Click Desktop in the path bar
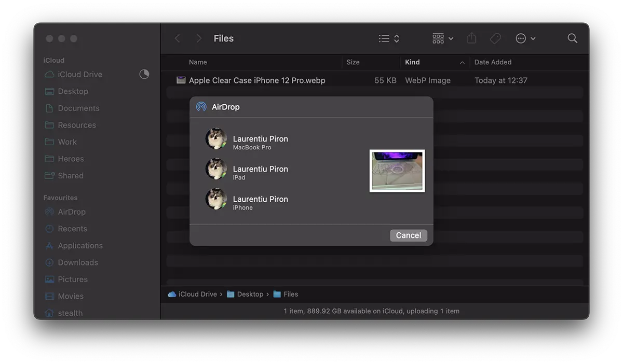623x364 pixels. point(245,294)
